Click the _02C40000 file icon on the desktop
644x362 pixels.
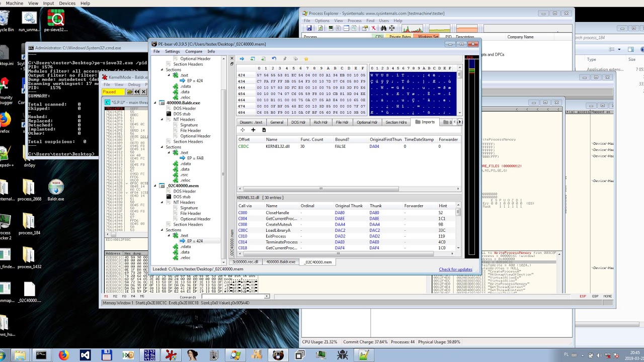(29, 293)
